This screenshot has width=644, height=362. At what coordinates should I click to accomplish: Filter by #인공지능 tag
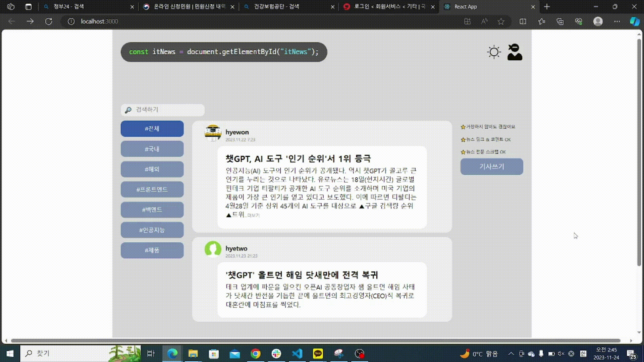point(152,230)
